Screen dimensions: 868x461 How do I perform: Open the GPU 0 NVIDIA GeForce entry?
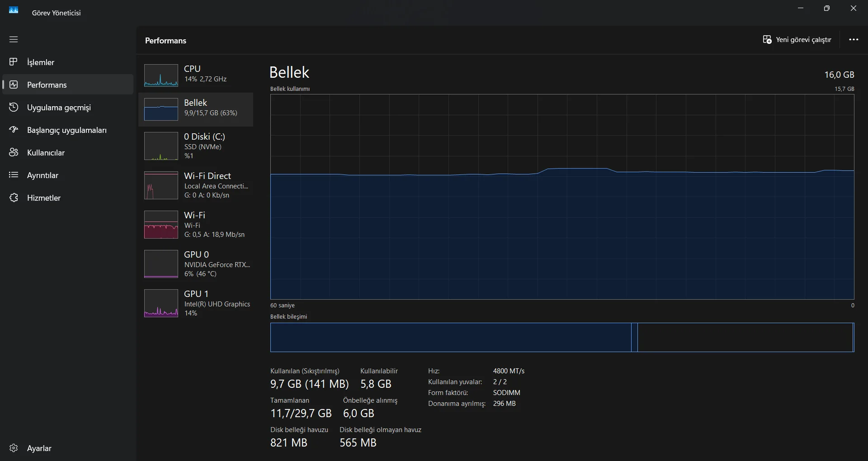point(196,264)
